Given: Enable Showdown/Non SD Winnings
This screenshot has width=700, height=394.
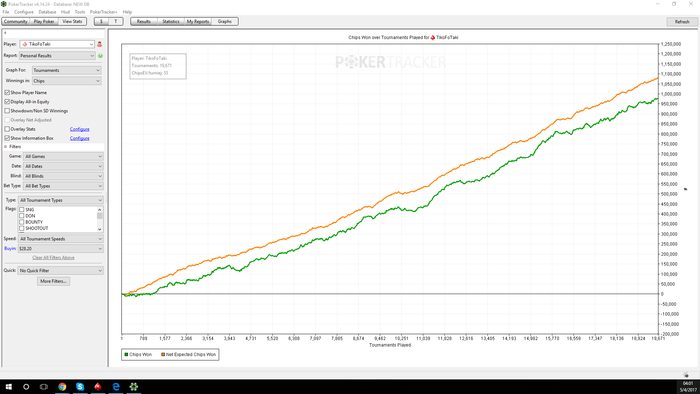Looking at the screenshot, I should click(x=7, y=111).
